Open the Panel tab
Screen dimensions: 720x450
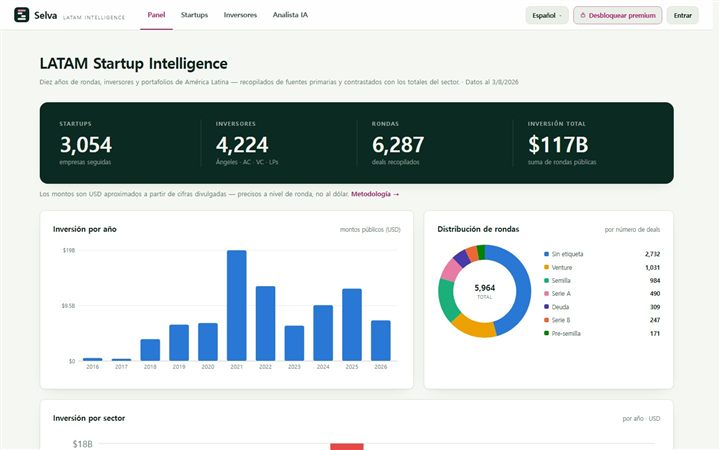coord(156,15)
